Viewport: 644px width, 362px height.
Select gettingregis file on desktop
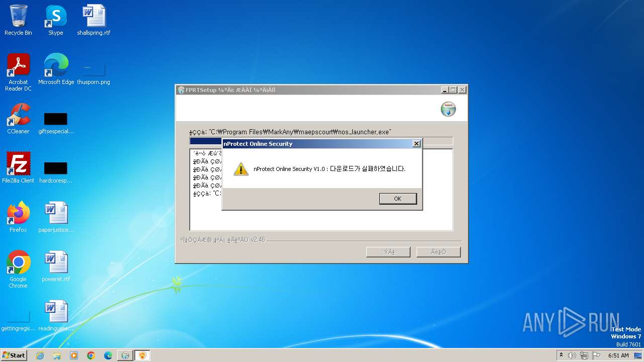(x=18, y=321)
